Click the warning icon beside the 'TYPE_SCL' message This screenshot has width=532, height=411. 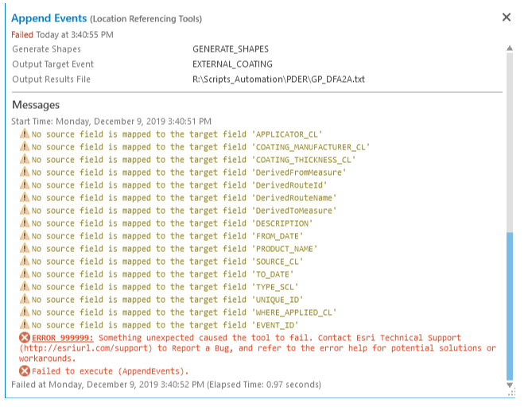[25, 287]
